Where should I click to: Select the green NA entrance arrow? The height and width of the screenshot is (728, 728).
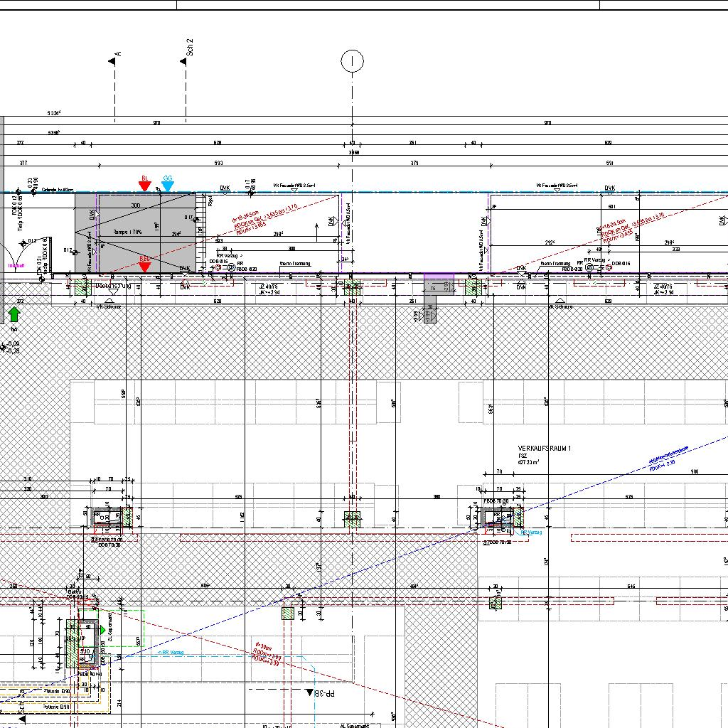coord(14,314)
